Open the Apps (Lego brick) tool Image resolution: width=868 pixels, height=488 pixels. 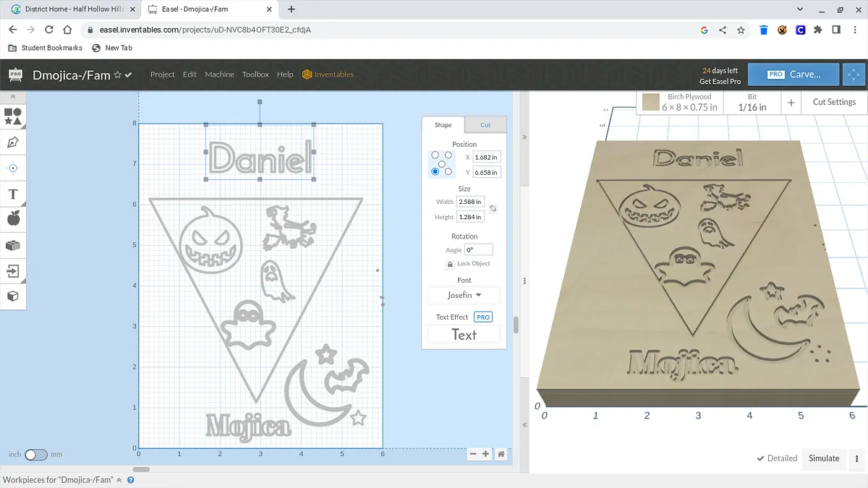13,245
